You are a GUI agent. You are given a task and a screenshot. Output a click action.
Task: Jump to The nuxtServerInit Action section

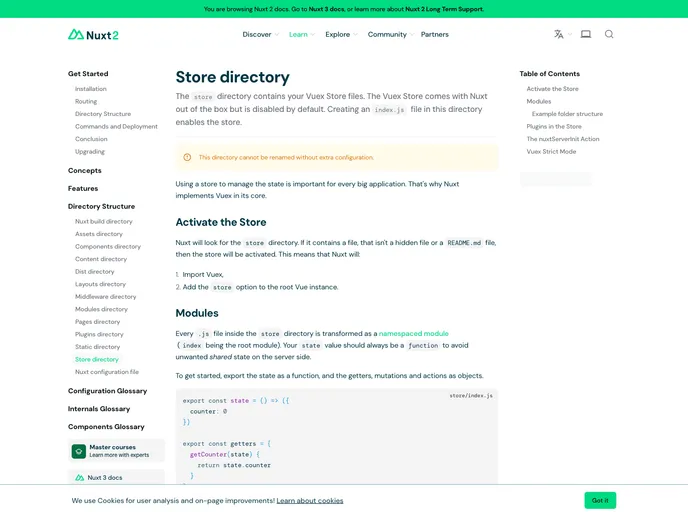[x=563, y=139]
